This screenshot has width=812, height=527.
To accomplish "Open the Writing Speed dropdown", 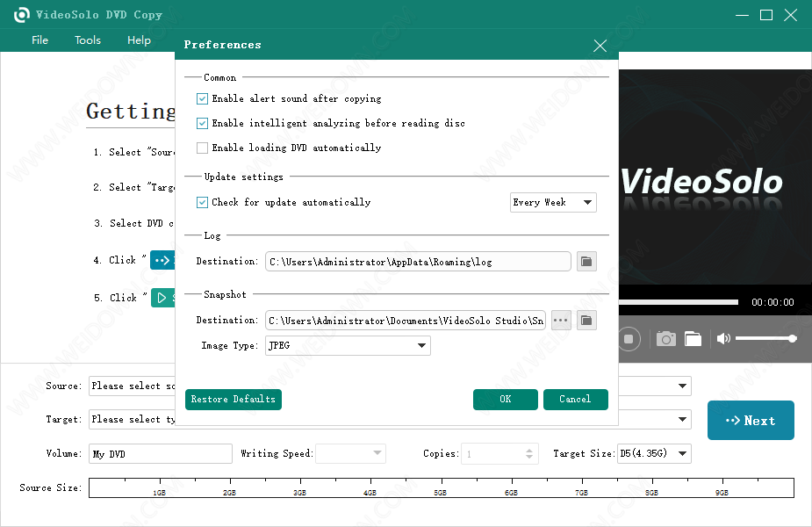I will pyautogui.click(x=350, y=453).
